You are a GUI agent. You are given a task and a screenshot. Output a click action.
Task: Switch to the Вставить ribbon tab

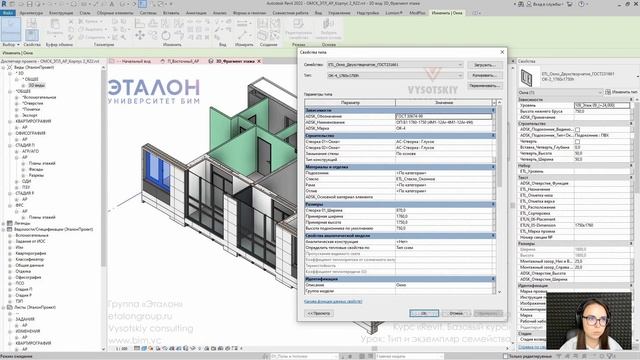click(x=171, y=13)
